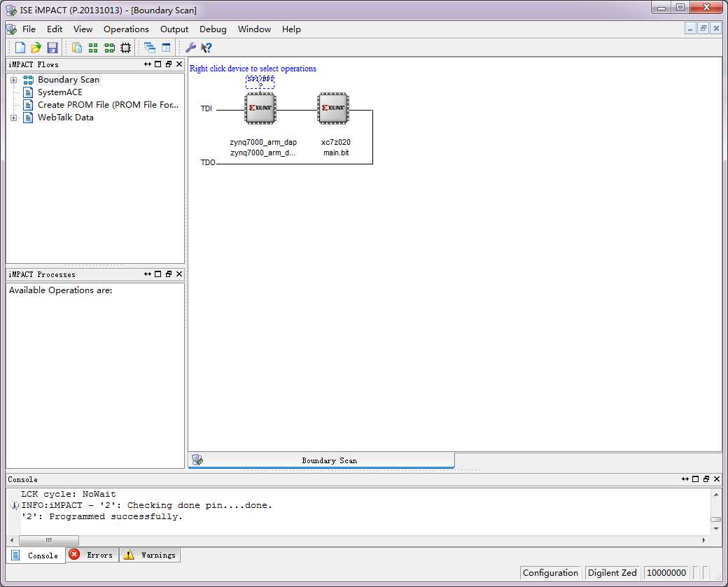Click the wrench Preferences icon
Screen dimensions: 728x587
pos(190,48)
